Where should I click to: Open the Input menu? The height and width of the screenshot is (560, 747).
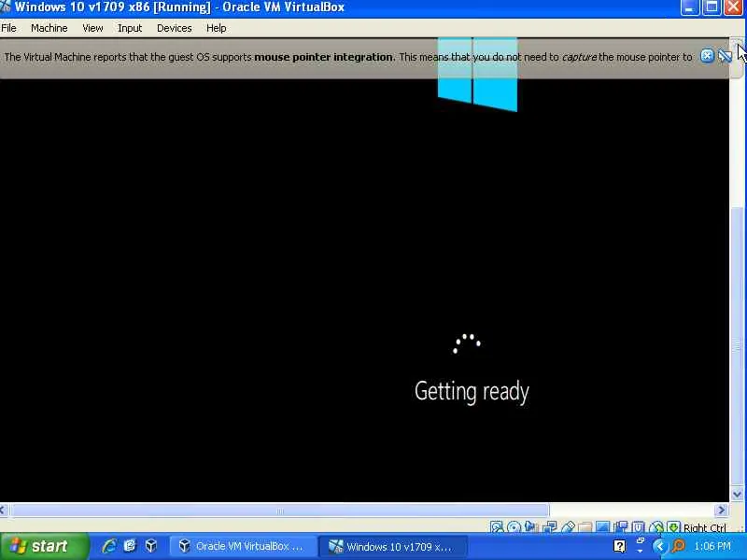(130, 29)
